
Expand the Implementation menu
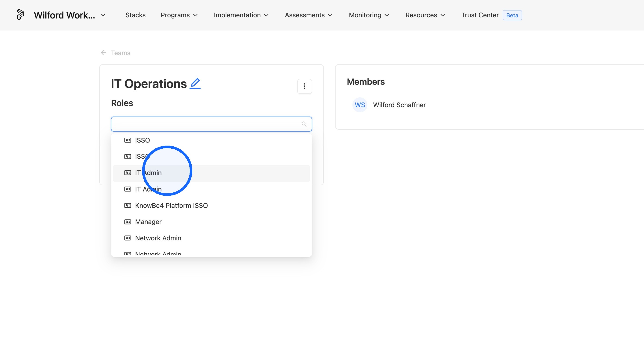coord(241,15)
